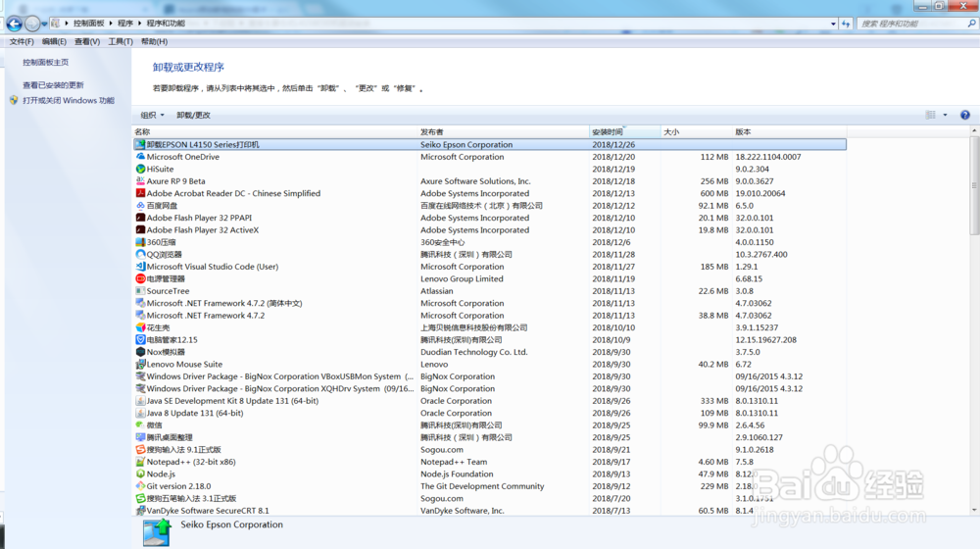This screenshot has width=980, height=549.
Task: Click the 电脑管家12.15 shield icon
Action: click(140, 339)
